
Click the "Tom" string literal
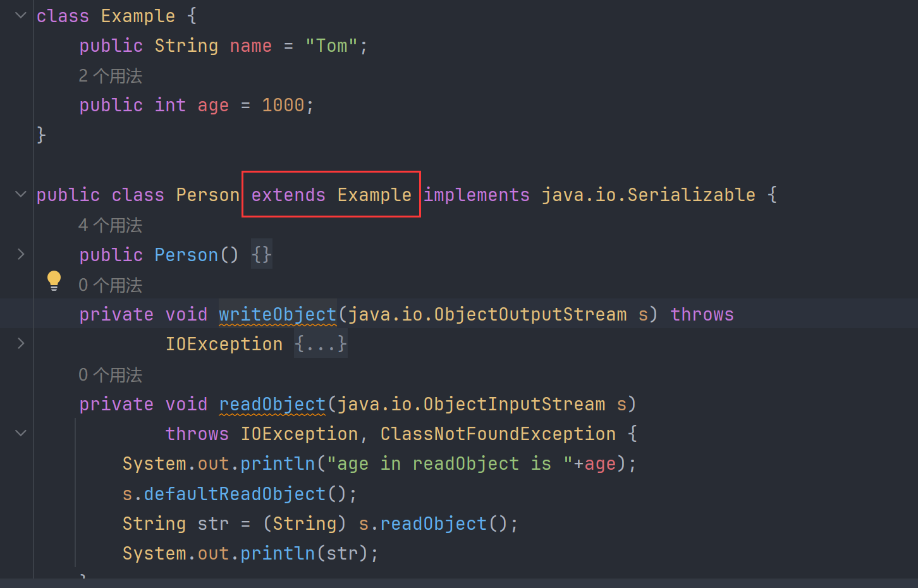pos(332,46)
